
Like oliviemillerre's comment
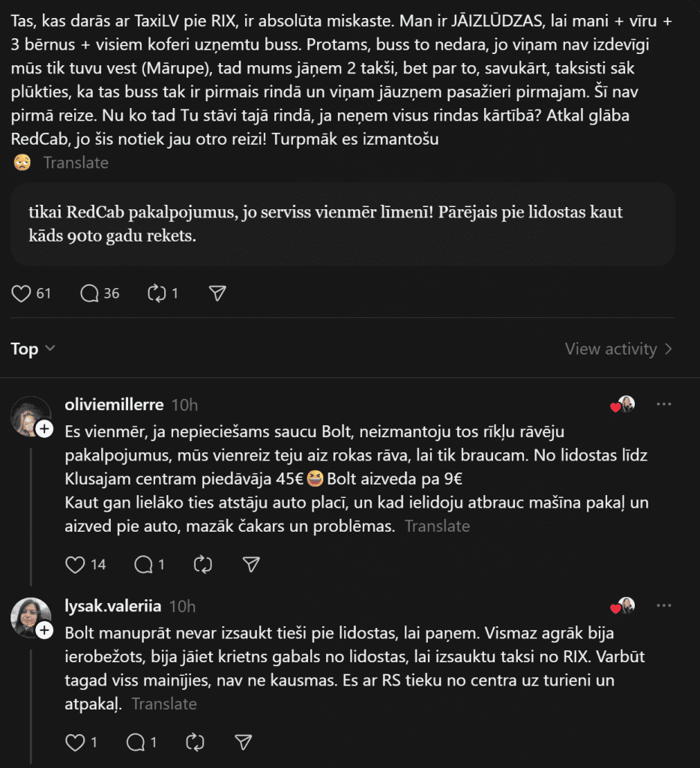(75, 564)
